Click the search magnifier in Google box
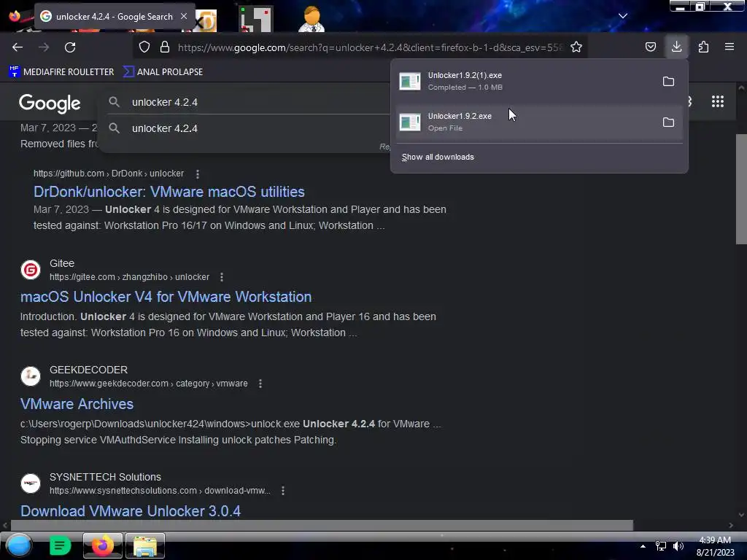Screen dimensions: 747x560 coord(114,102)
